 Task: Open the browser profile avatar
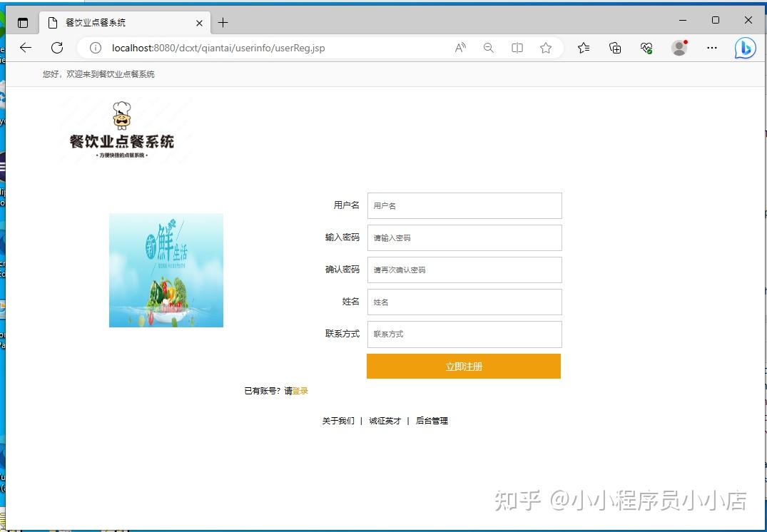[679, 48]
